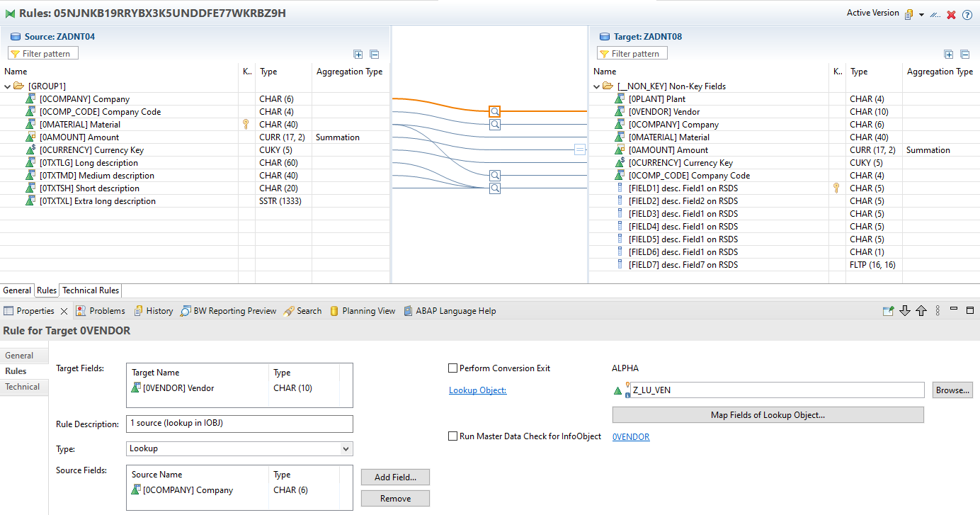Screen dimensions: 980x515
Task: Collapse the Non-Key Fields group in Target
Action: (597, 86)
